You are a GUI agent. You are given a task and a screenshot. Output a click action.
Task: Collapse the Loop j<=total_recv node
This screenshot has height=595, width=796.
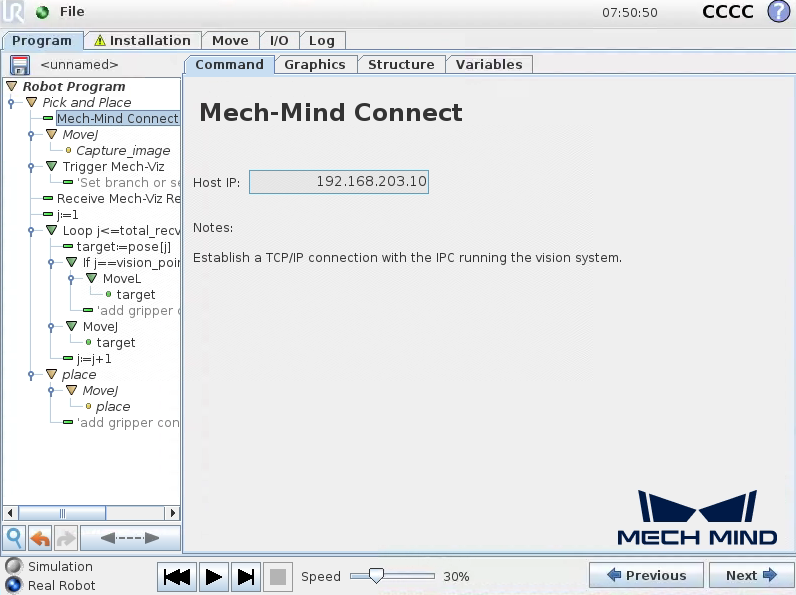(51, 230)
